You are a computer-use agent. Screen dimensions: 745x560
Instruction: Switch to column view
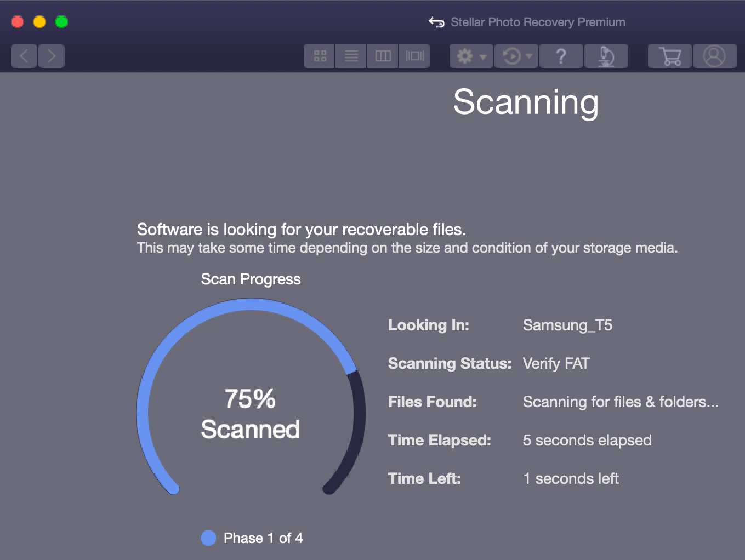[383, 56]
